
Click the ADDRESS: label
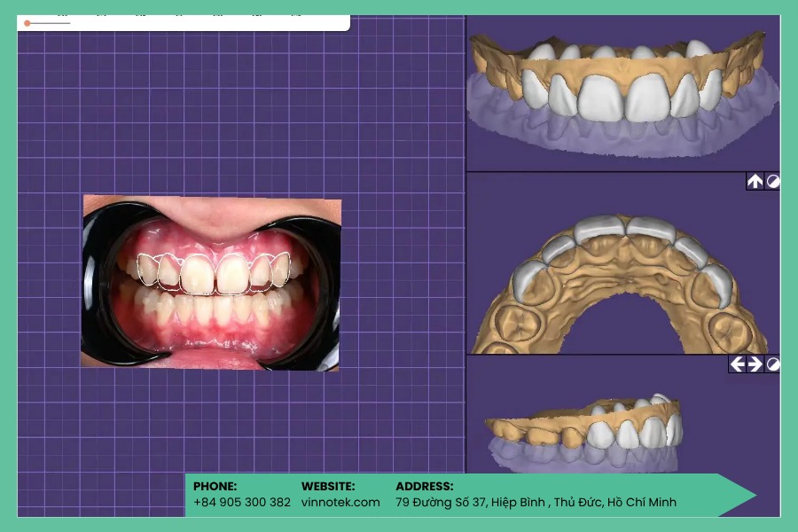click(x=425, y=486)
